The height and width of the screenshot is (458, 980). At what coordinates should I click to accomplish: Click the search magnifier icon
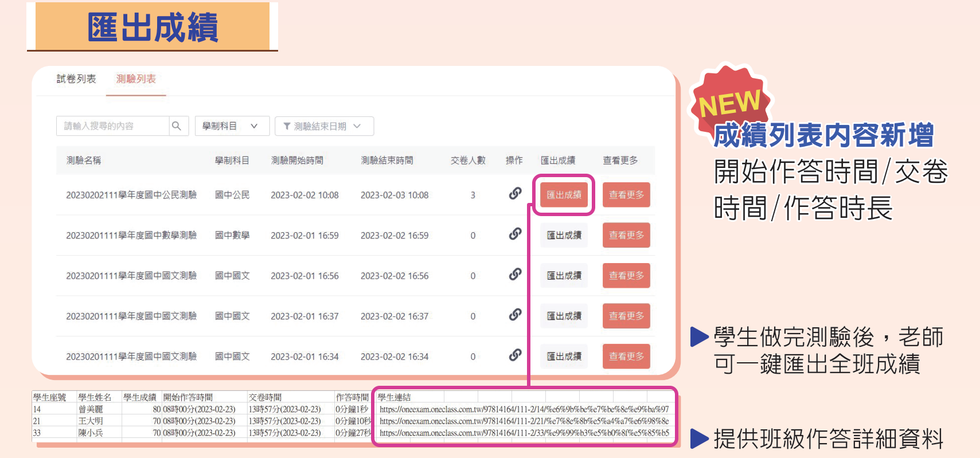pyautogui.click(x=177, y=126)
